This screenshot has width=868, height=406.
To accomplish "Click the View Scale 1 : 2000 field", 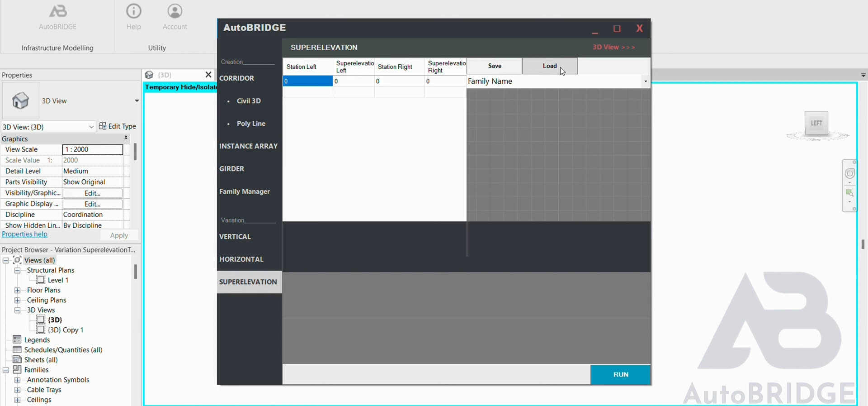I will point(92,149).
